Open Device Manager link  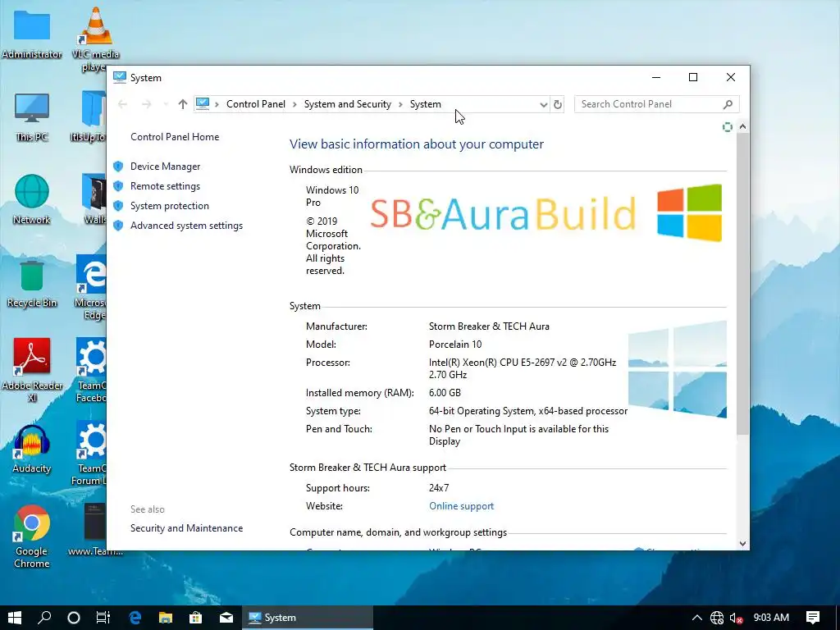165,167
